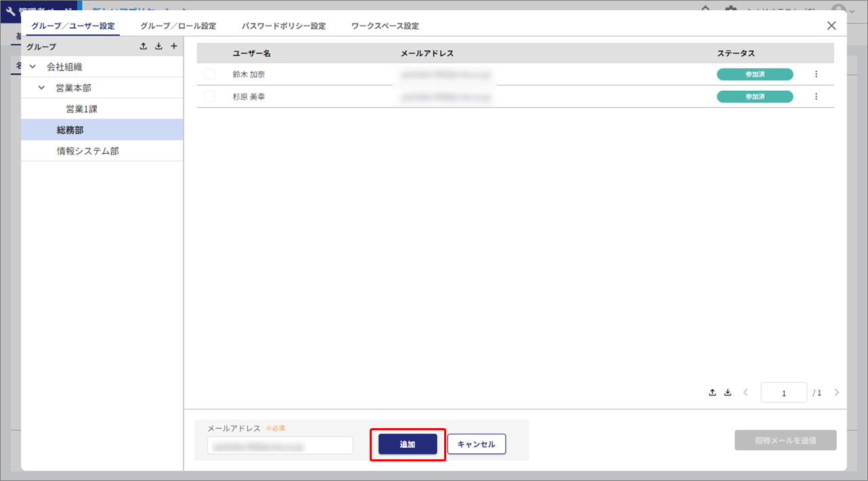868x481 pixels.
Task: Open the more options menu for 鈴木 加奈
Action: [x=816, y=75]
